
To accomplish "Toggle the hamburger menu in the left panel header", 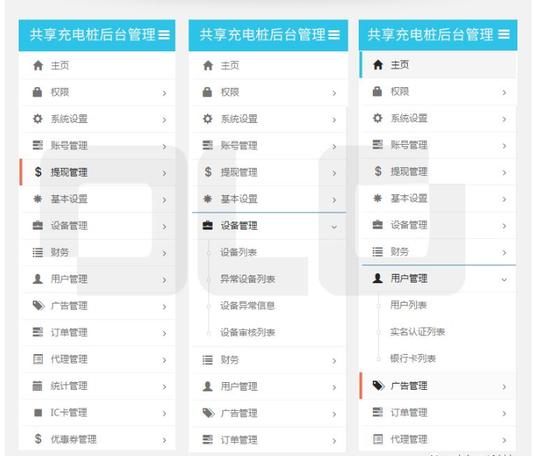I will click(164, 35).
